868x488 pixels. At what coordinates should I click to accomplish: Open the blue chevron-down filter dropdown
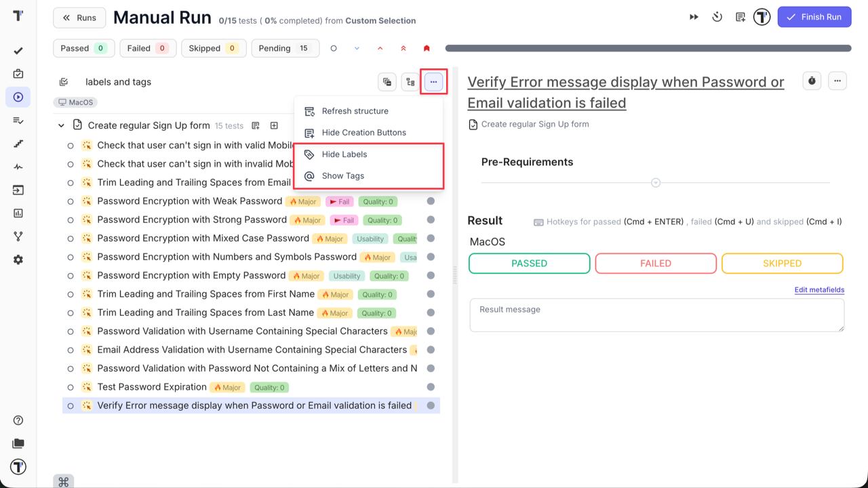357,48
